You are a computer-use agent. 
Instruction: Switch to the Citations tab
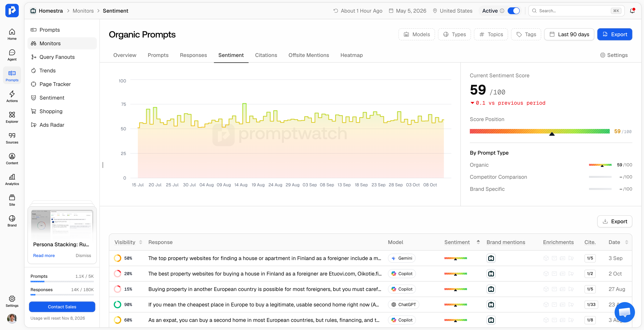[x=266, y=55]
